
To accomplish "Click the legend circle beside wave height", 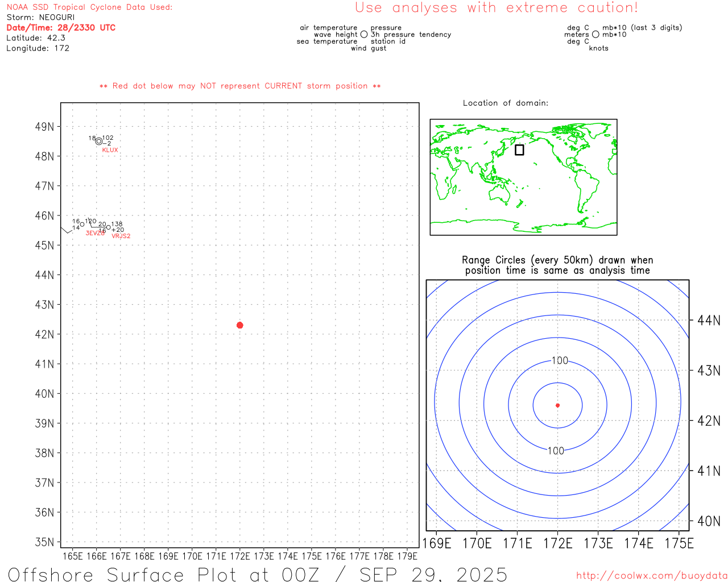I will click(x=364, y=35).
